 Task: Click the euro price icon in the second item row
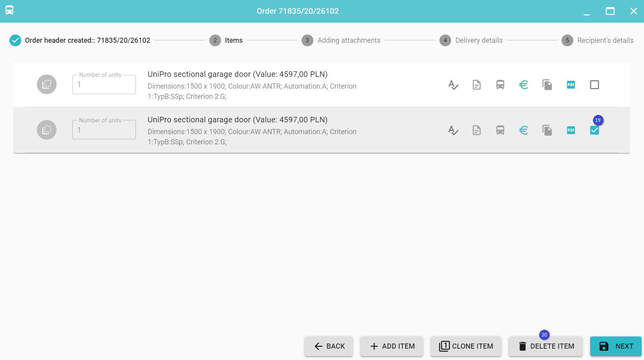point(523,130)
